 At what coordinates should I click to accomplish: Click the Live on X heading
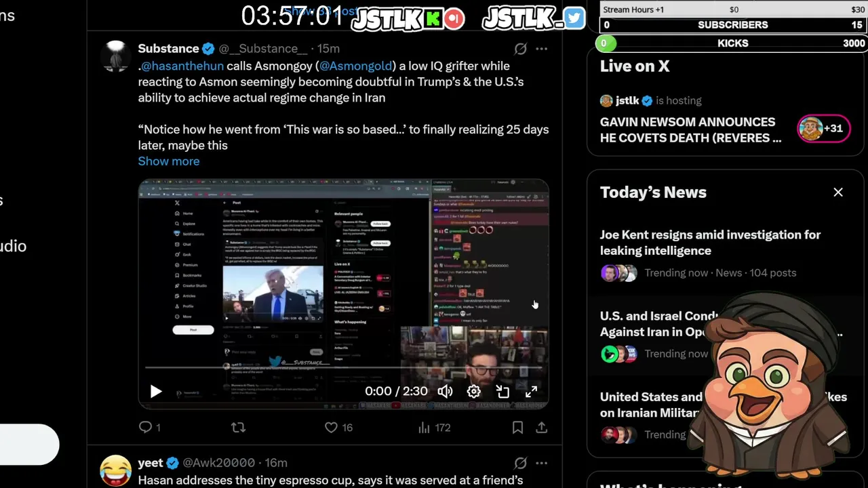634,66
